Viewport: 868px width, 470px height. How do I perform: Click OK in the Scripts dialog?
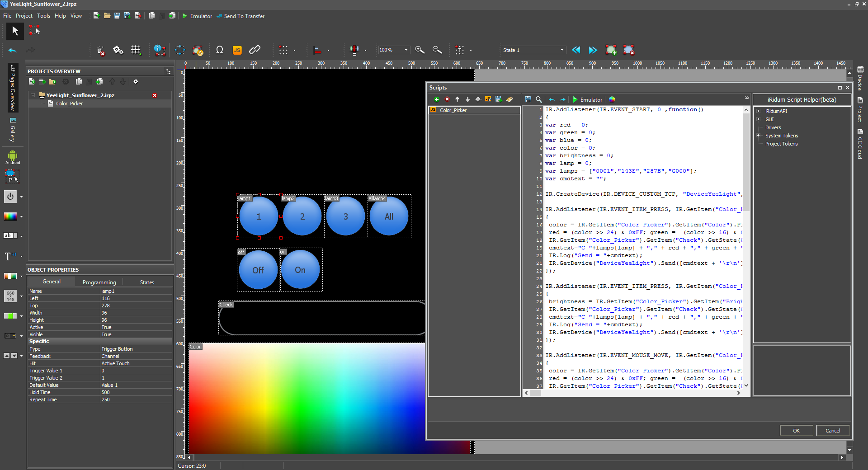click(796, 431)
